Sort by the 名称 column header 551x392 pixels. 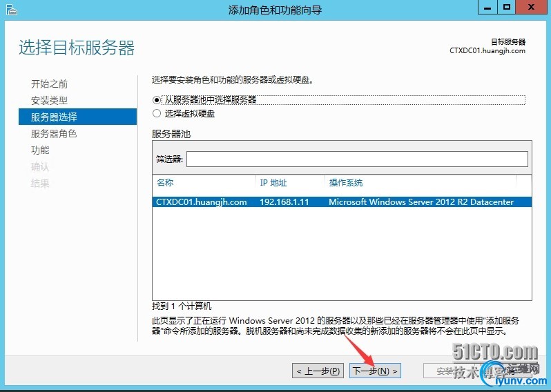[165, 183]
